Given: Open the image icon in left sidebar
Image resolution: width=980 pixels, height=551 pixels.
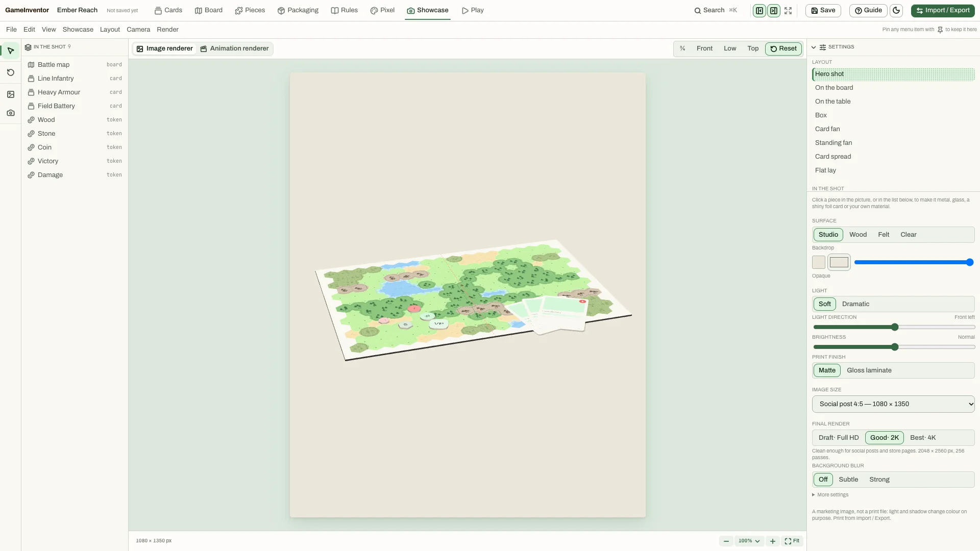Looking at the screenshot, I should point(11,94).
